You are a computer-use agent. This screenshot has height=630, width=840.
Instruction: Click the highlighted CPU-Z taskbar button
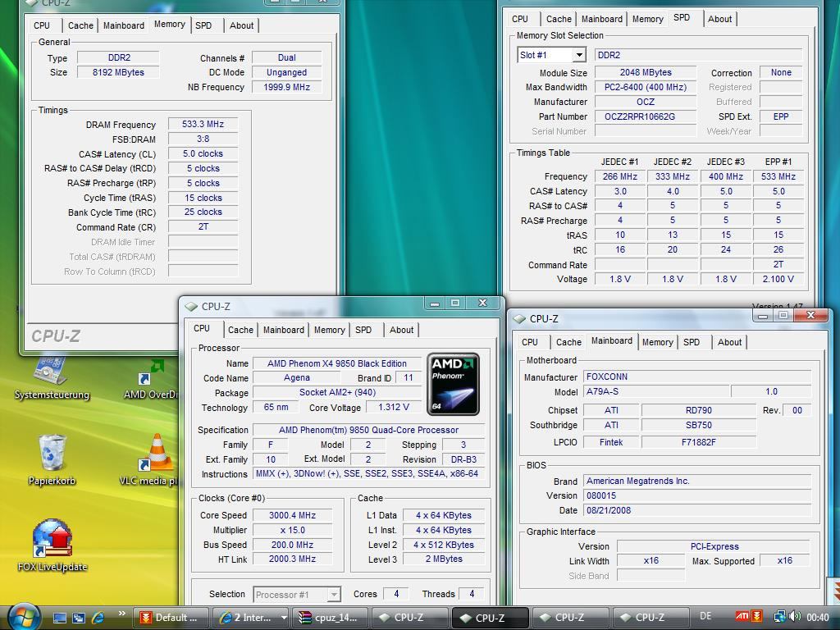491,618
